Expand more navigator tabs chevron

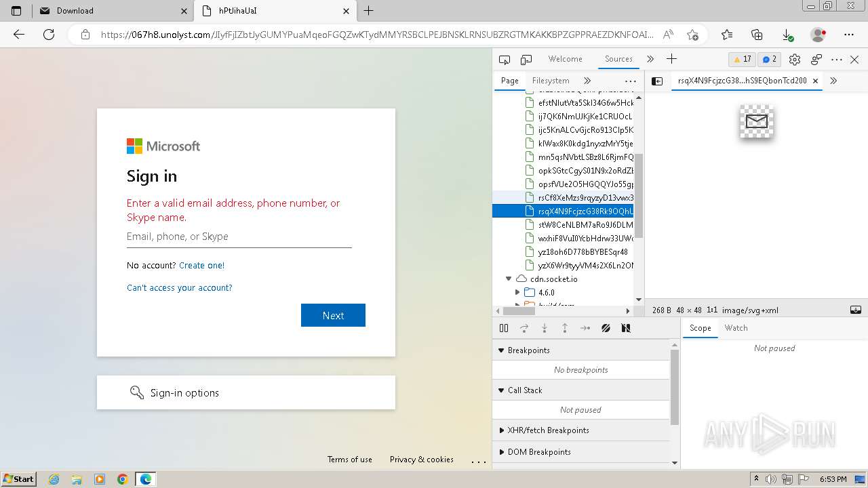(587, 81)
